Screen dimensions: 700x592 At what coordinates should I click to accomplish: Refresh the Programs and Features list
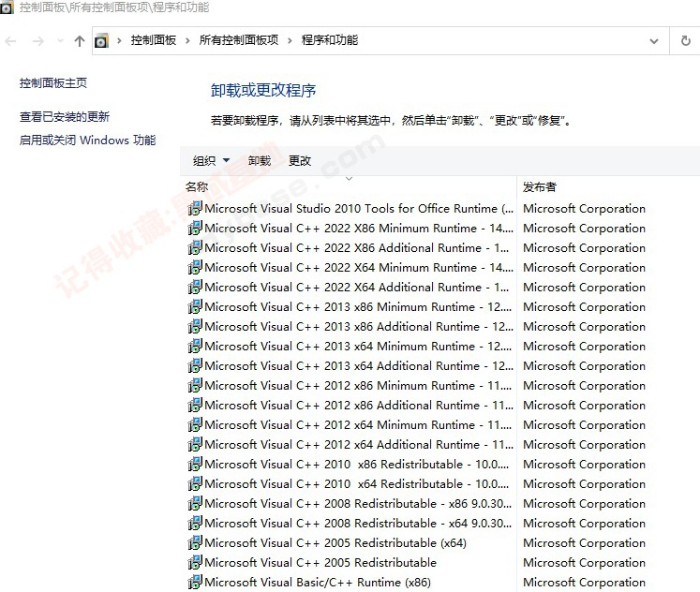pos(686,41)
